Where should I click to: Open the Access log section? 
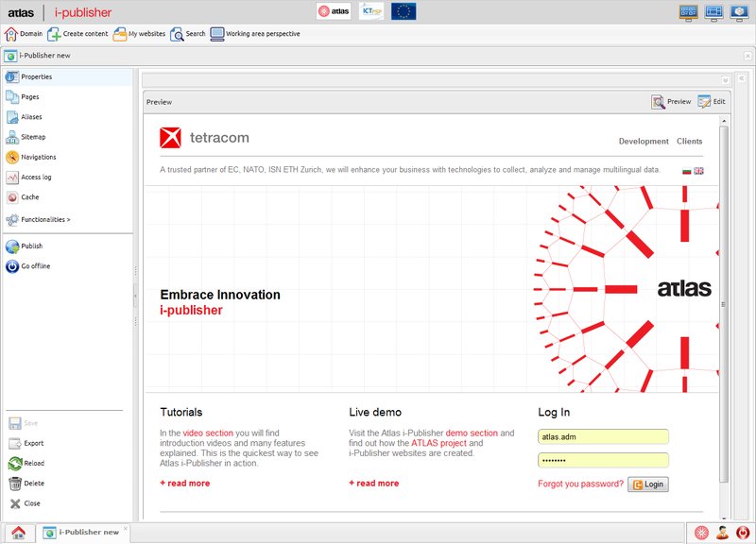tap(67, 178)
